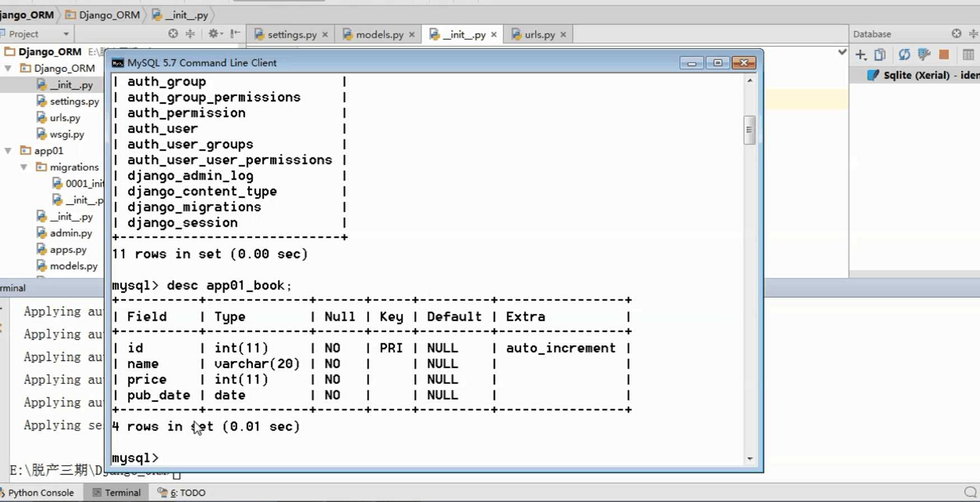Click MySQL client scrollbar thumb
The width and height of the screenshot is (980, 502).
coord(749,130)
